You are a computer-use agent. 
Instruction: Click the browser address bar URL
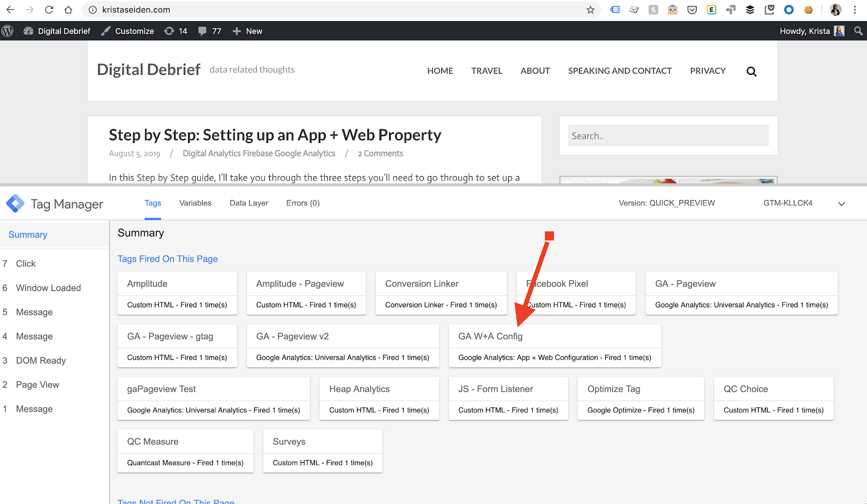pyautogui.click(x=136, y=10)
